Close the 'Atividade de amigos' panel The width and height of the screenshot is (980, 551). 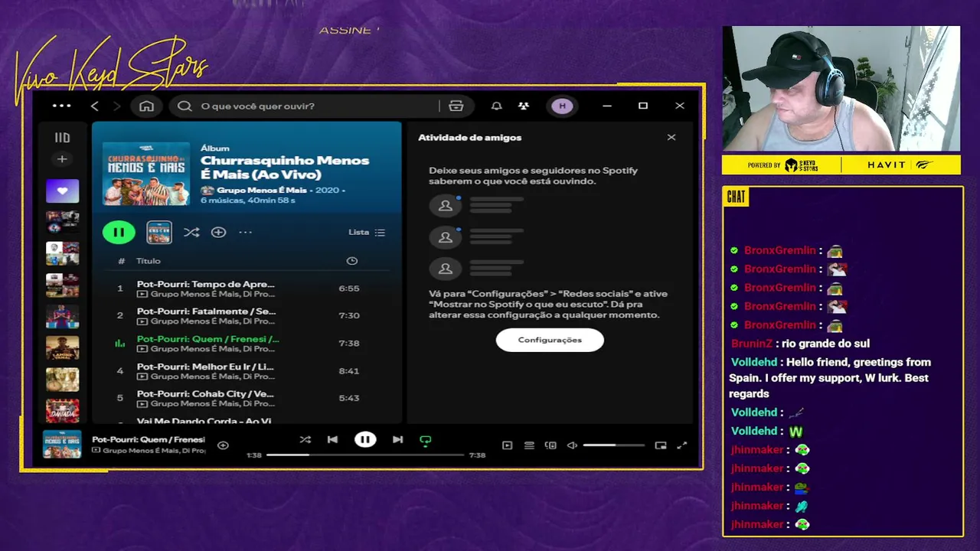pyautogui.click(x=671, y=138)
